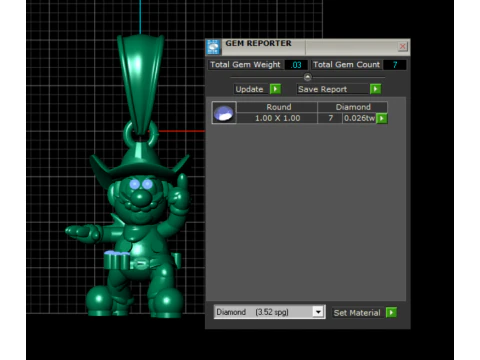Click the 0.026tw weight cell

(359, 118)
